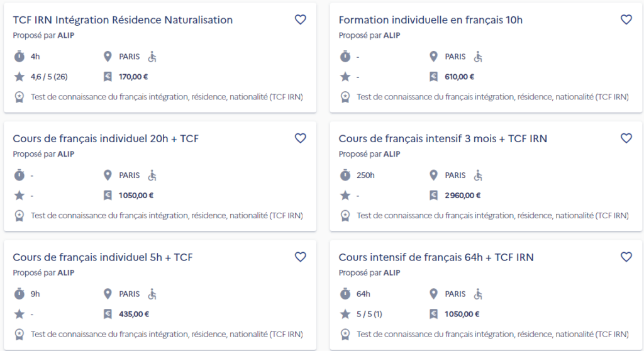Toggle heart on Formation individuelle en français 10h
This screenshot has width=644, height=351.
[x=626, y=19]
